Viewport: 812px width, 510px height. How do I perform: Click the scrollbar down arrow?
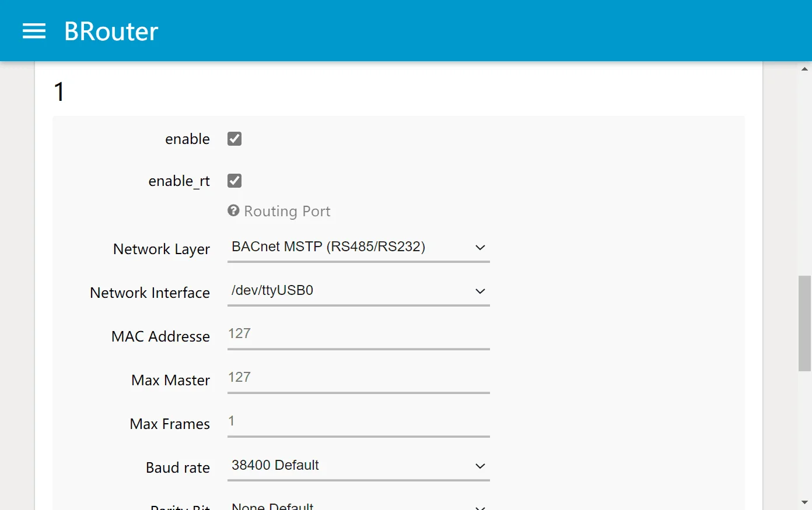[x=804, y=502]
